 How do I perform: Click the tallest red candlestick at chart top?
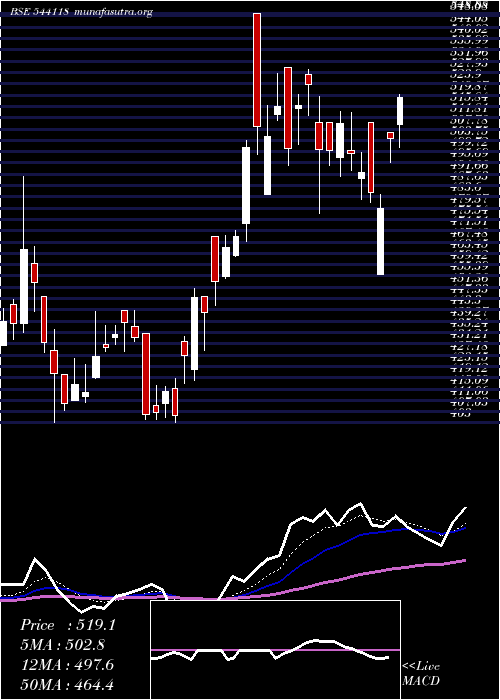(257, 70)
